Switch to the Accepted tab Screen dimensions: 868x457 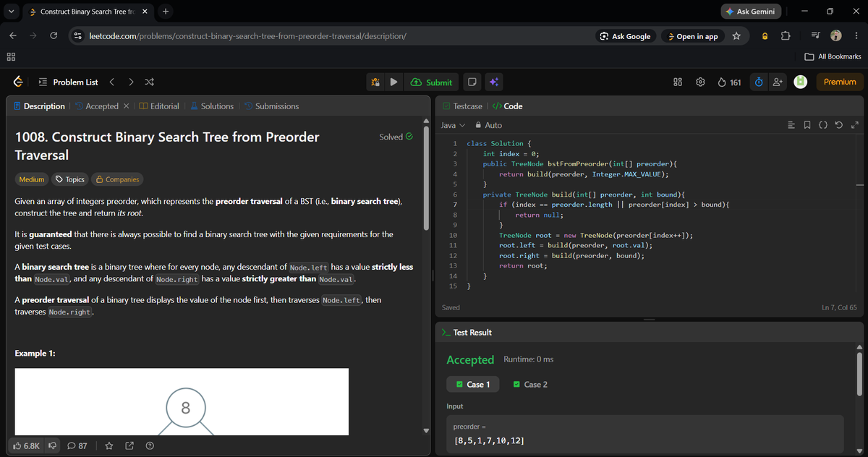click(x=96, y=106)
